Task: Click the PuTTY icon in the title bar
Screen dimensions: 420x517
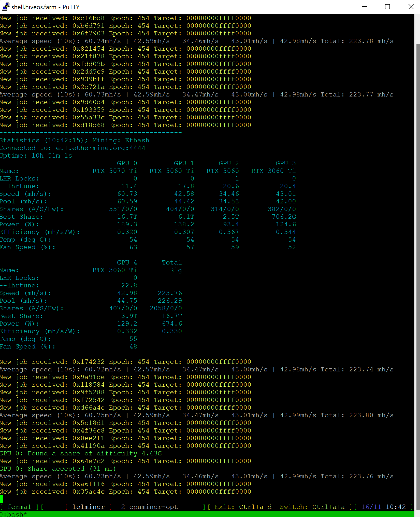Action: pyautogui.click(x=6, y=7)
